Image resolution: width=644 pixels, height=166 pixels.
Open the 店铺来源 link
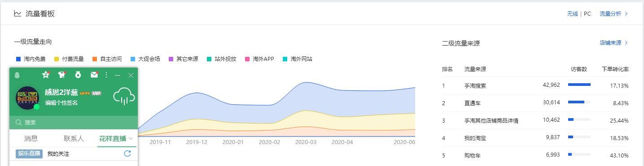[x=610, y=43]
